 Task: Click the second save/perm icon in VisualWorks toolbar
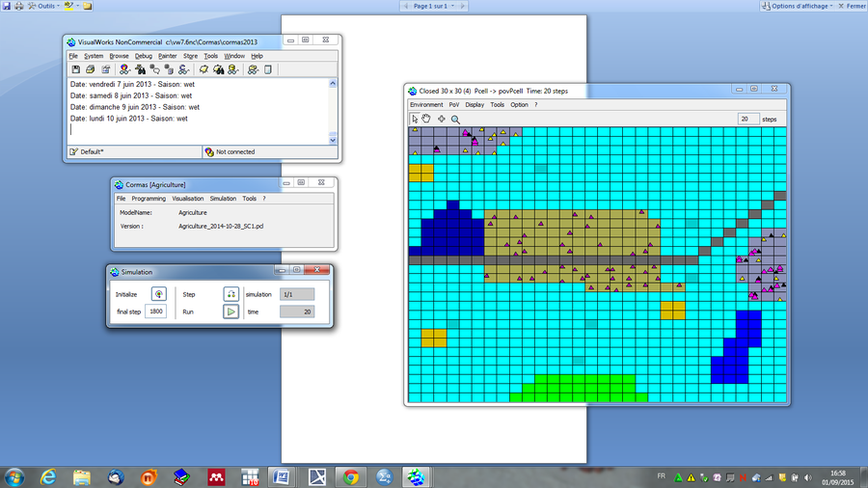pos(91,69)
